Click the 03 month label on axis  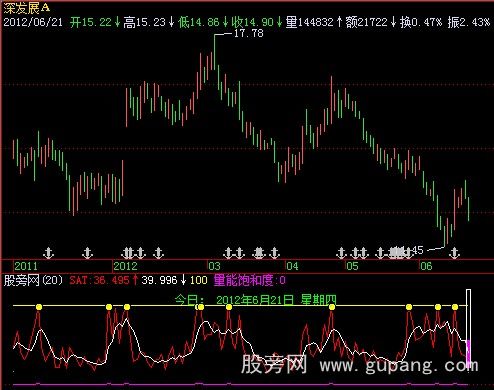tap(214, 266)
